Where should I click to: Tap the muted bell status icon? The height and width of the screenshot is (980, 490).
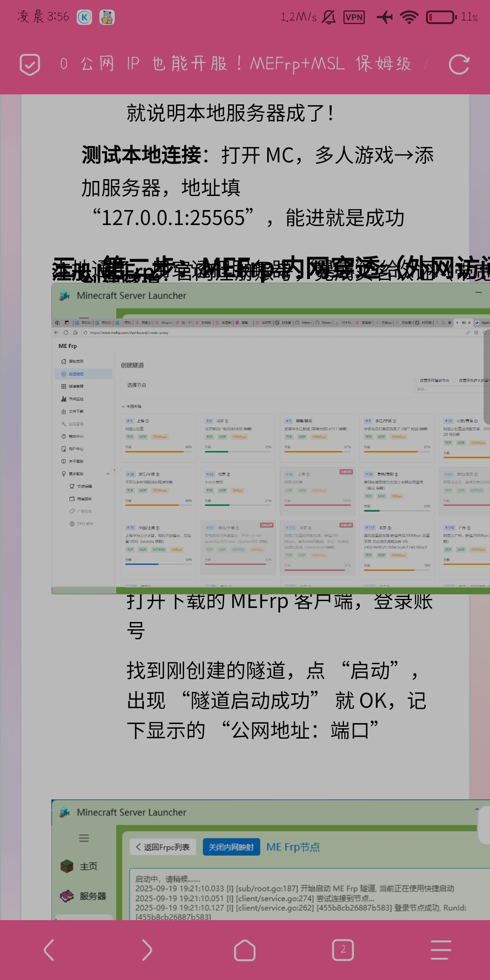click(329, 17)
